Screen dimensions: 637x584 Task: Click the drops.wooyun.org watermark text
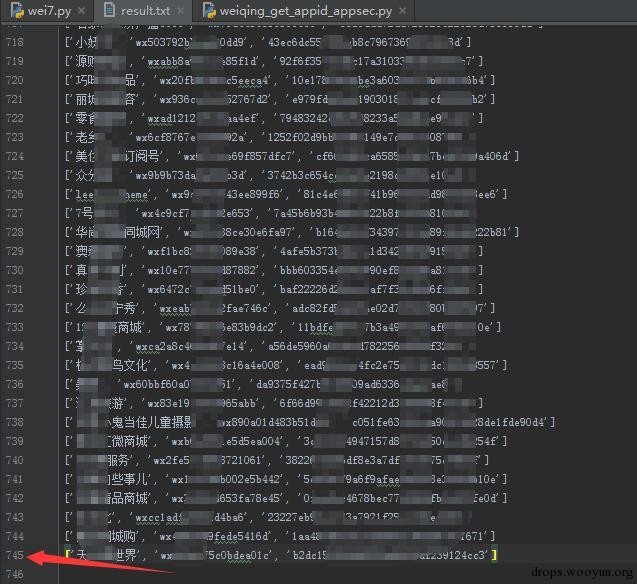click(582, 572)
